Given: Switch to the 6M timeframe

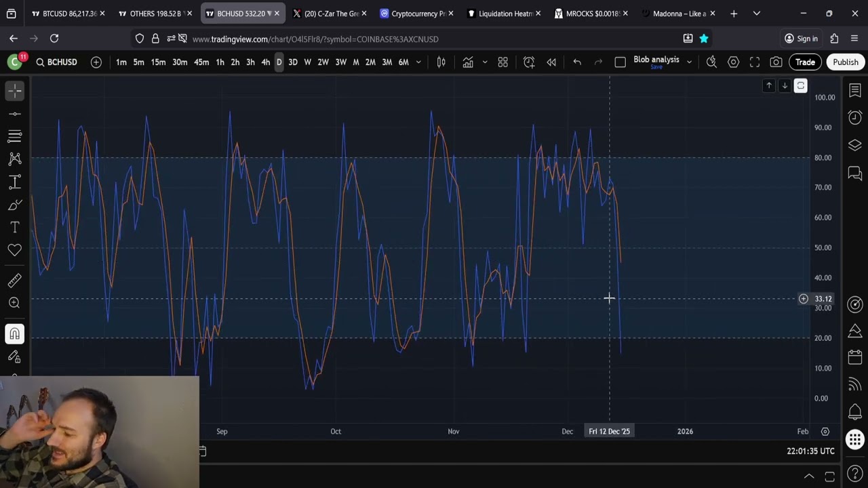Looking at the screenshot, I should pos(403,62).
